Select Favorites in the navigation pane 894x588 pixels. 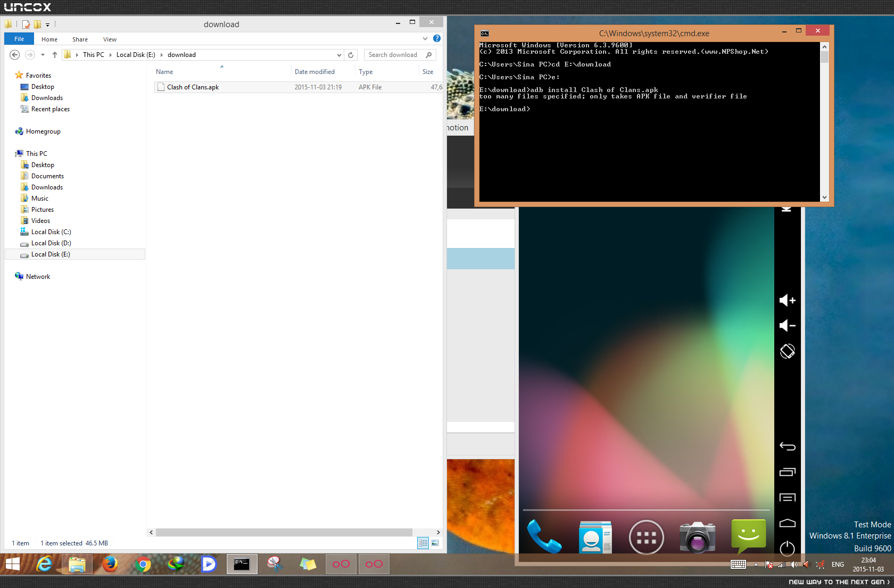38,76
